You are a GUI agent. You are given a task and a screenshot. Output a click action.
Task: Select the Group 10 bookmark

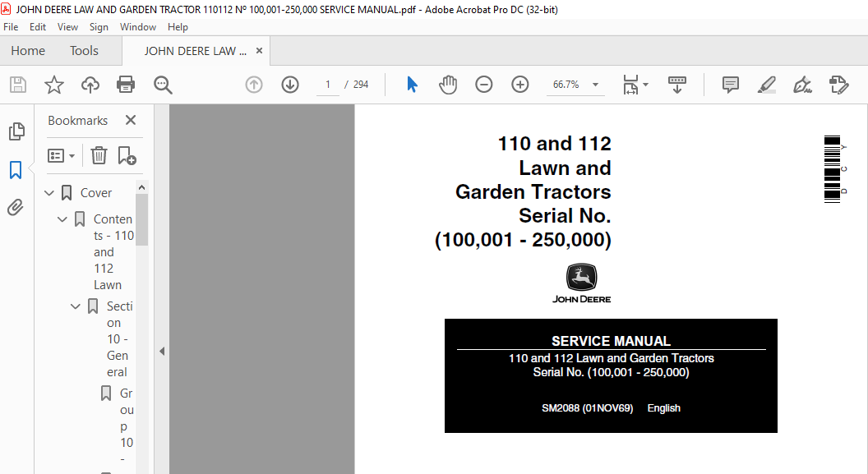click(x=127, y=426)
